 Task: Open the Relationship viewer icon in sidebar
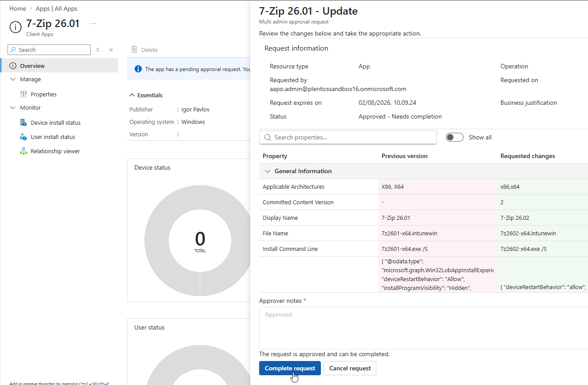[x=24, y=151]
